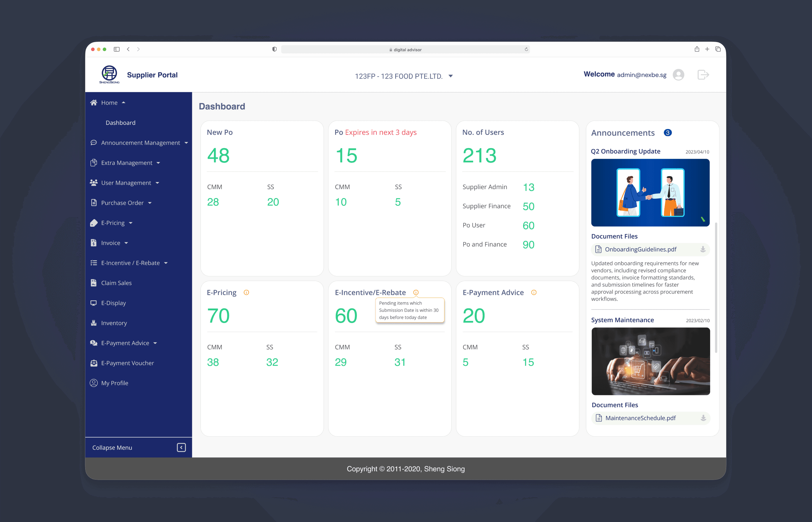
Task: Click the browser forward arrow
Action: point(138,49)
